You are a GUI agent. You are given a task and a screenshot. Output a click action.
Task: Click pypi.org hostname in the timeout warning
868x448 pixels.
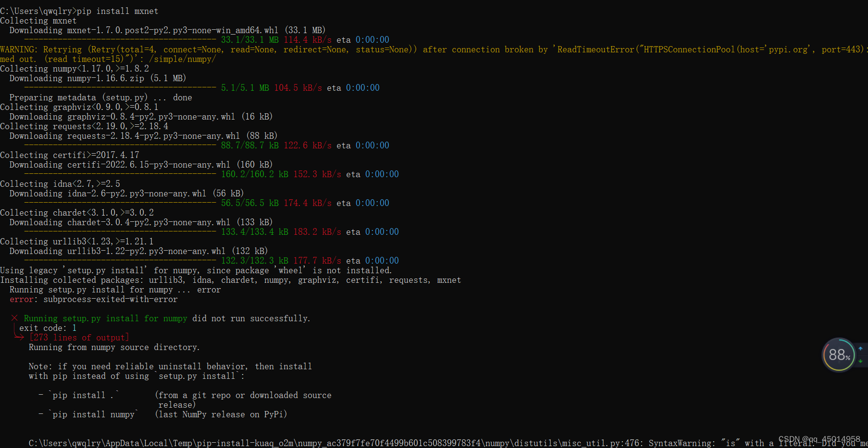tap(788, 49)
